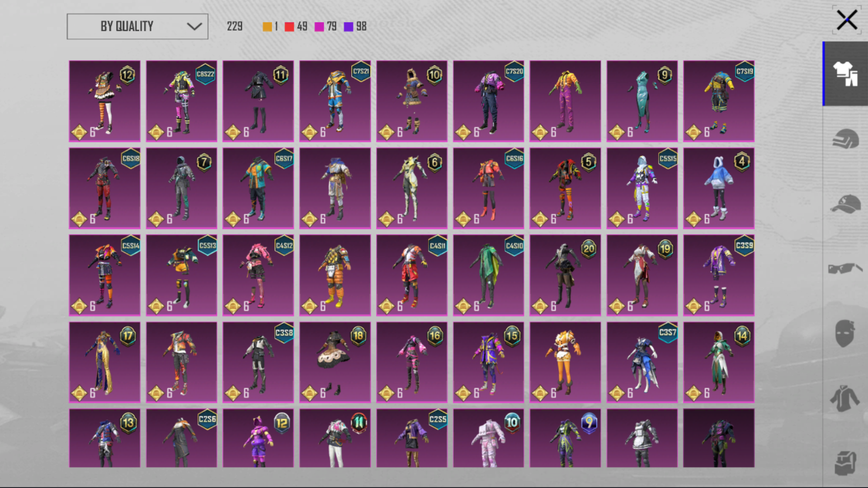Close the inventory screen
868x488 pixels.
[846, 20]
